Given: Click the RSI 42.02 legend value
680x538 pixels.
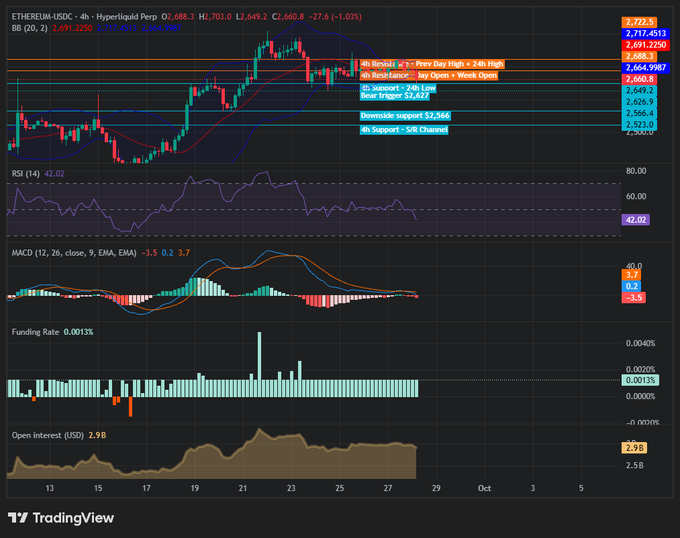Looking at the screenshot, I should click(x=54, y=174).
